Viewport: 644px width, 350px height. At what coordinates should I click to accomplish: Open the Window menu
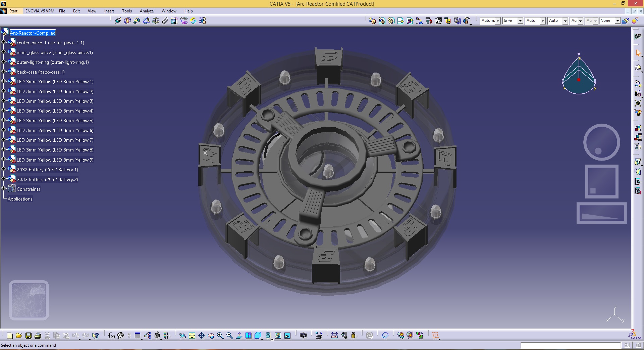click(169, 11)
